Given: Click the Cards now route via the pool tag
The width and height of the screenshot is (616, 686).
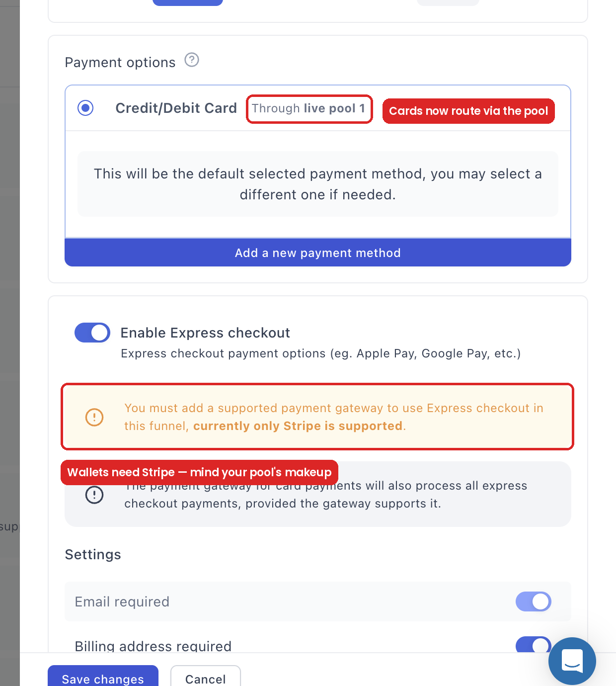Looking at the screenshot, I should pyautogui.click(x=468, y=111).
